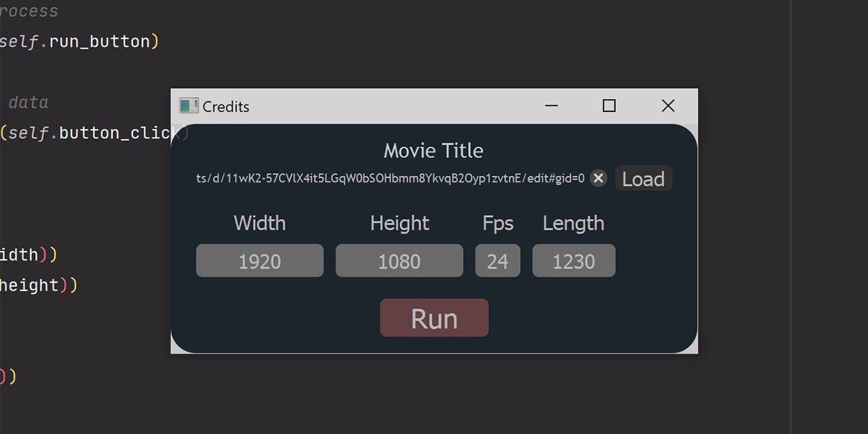
Task: Click the Google Sheets URL input field
Action: (390, 178)
